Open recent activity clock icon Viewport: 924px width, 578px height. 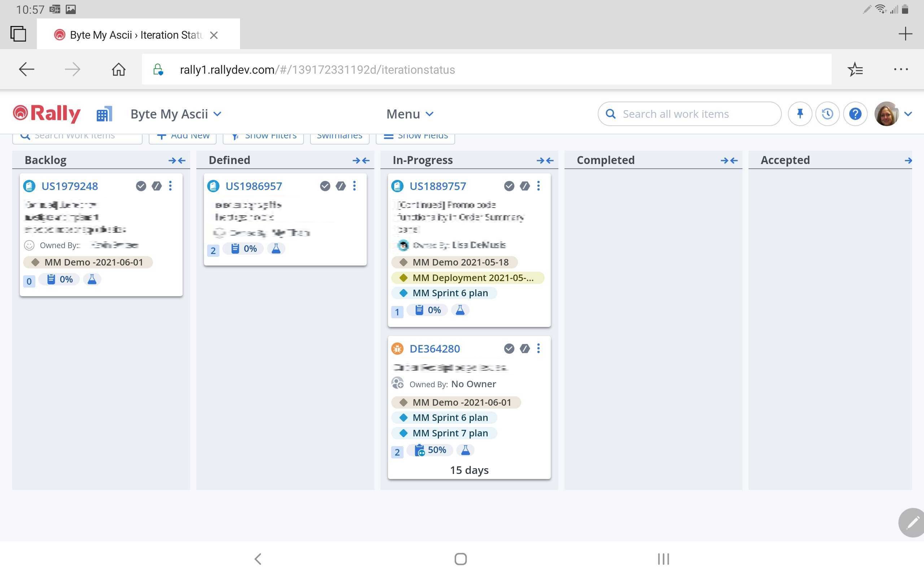tap(827, 113)
